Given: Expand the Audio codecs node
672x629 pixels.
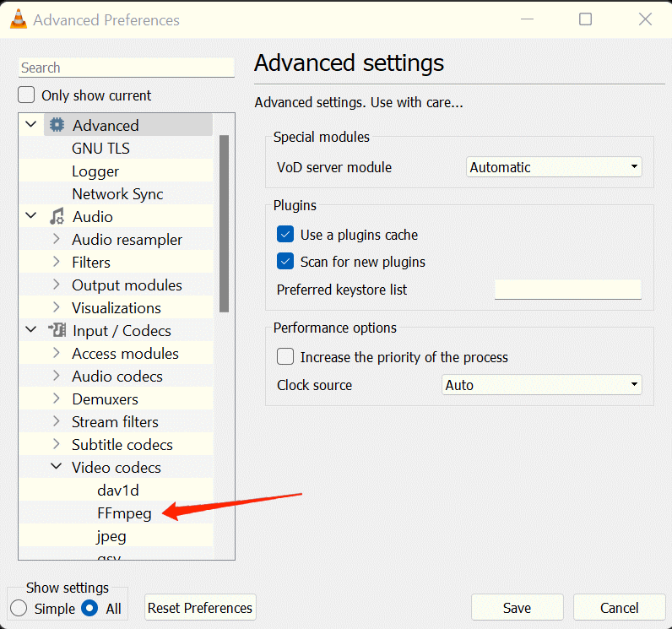Looking at the screenshot, I should pos(57,376).
